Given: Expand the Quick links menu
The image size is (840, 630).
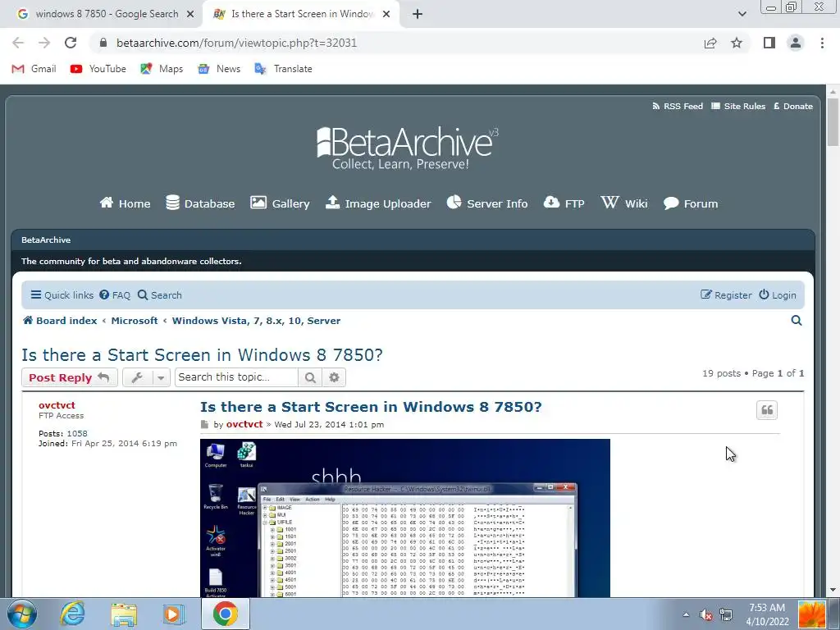Looking at the screenshot, I should click(x=62, y=294).
